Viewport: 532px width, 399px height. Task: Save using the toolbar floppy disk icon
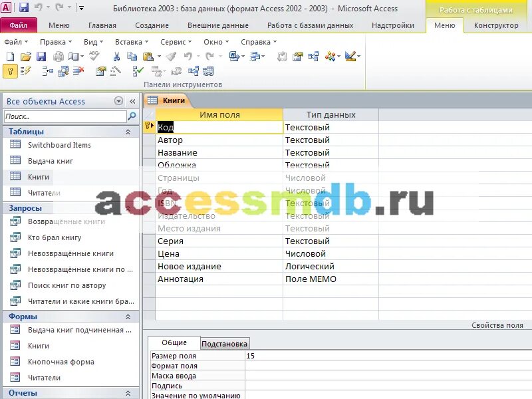tap(41, 57)
